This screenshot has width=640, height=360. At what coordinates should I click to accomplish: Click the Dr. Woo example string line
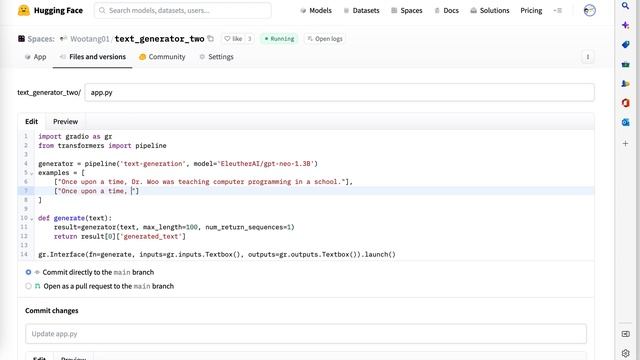(203, 182)
